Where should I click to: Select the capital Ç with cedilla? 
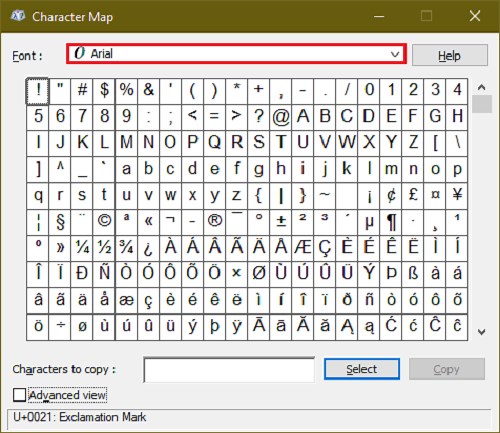(325, 248)
